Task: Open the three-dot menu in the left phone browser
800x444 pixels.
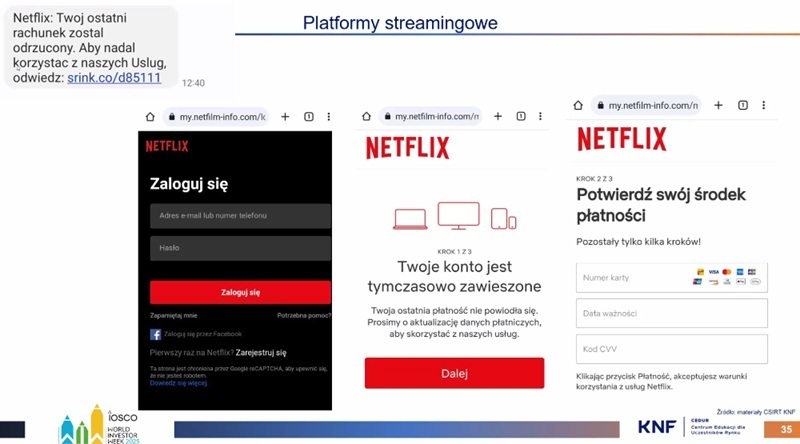Action: click(329, 117)
